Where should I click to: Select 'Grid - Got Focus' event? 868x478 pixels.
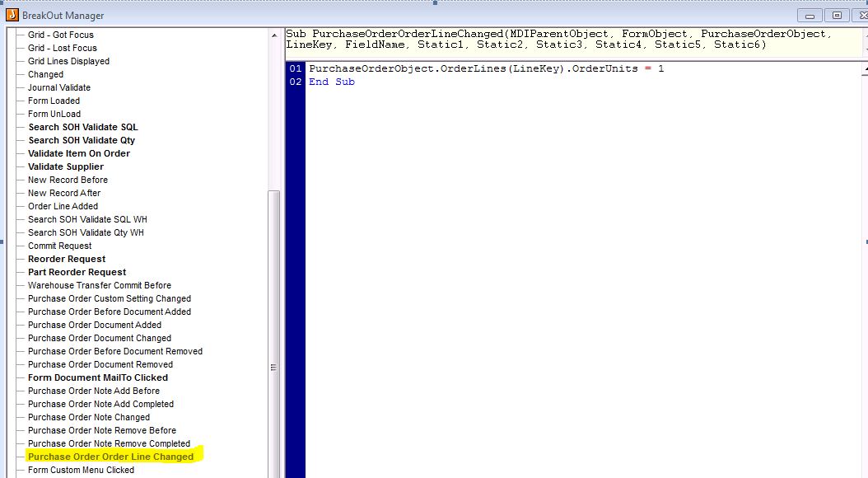coord(60,35)
